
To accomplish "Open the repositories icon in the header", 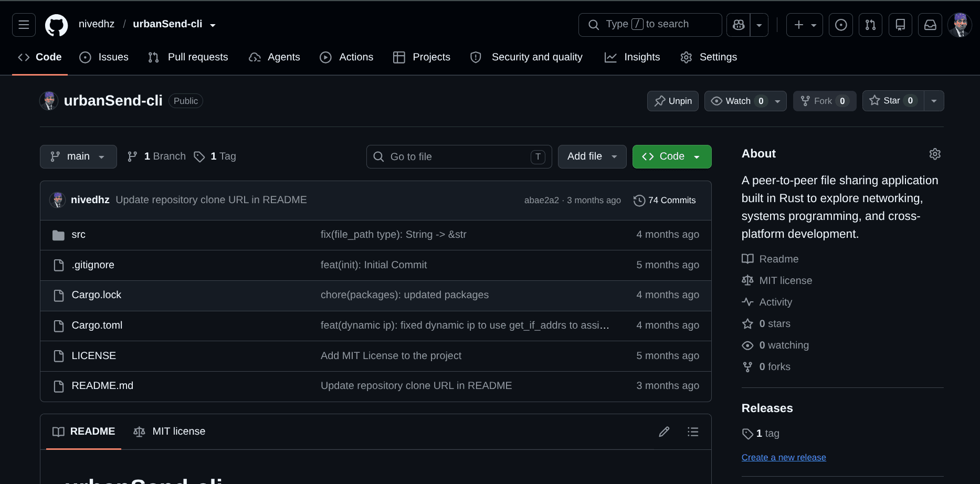I will tap(900, 25).
